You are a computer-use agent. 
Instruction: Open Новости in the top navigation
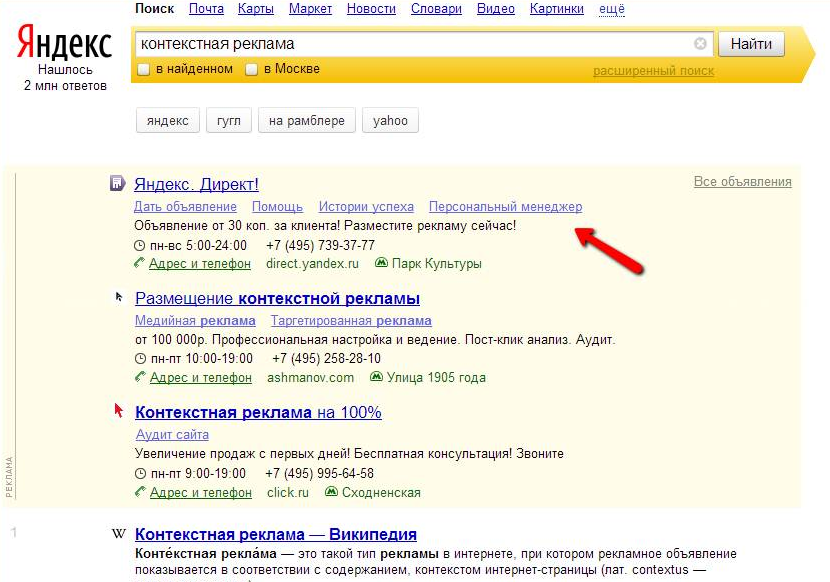pyautogui.click(x=371, y=9)
